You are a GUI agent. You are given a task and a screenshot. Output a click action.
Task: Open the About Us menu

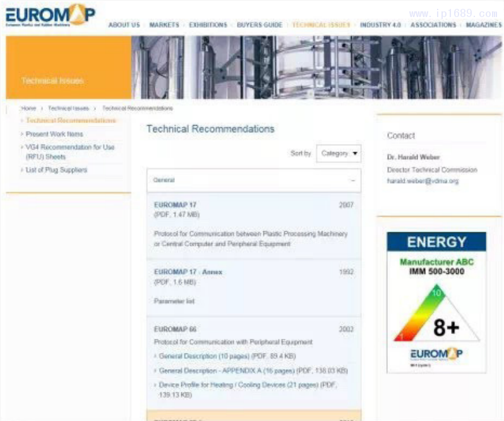[124, 25]
